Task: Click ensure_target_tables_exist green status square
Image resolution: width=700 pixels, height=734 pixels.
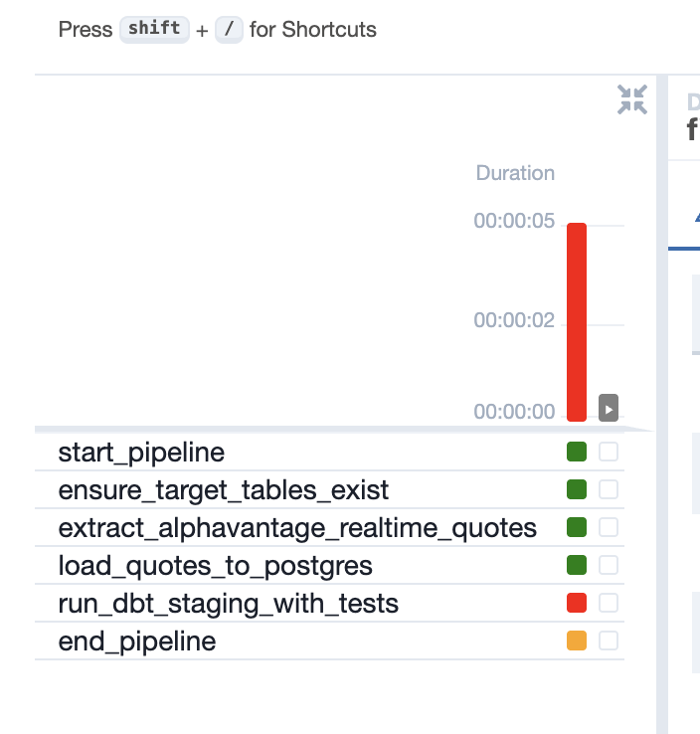Action: (x=577, y=490)
